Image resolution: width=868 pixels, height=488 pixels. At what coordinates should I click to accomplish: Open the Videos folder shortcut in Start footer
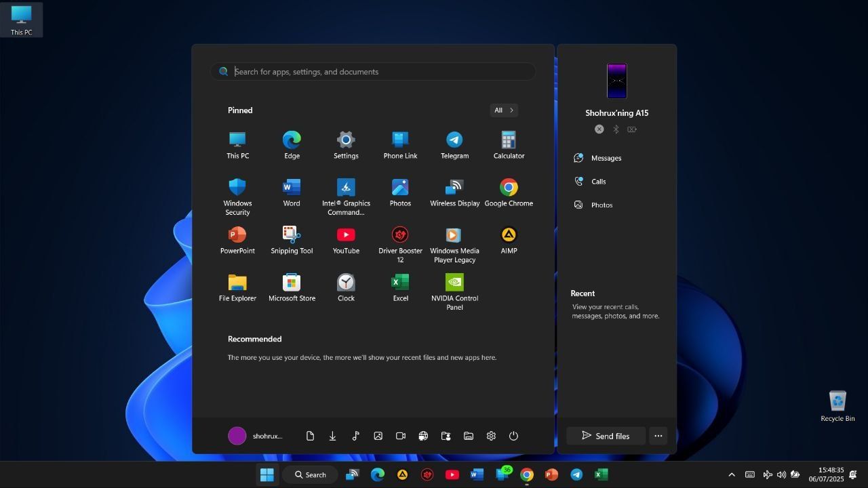click(x=401, y=436)
